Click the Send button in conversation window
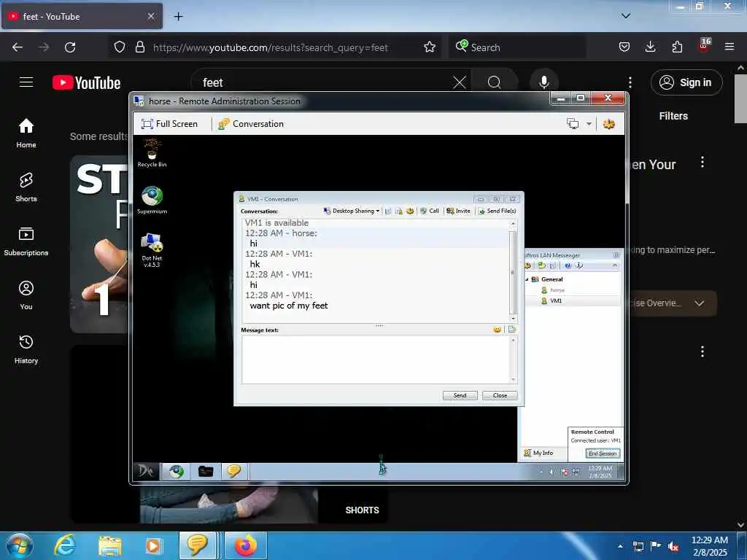 (460, 395)
